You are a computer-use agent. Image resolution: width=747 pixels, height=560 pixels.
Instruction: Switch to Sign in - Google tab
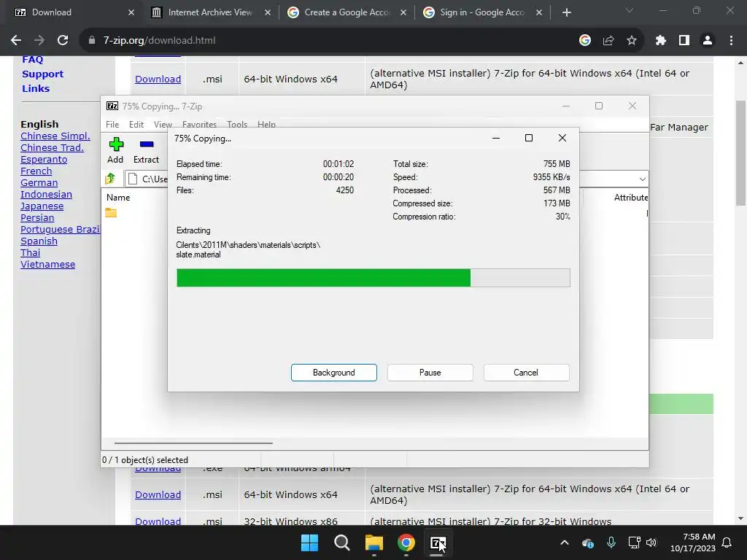coord(482,12)
